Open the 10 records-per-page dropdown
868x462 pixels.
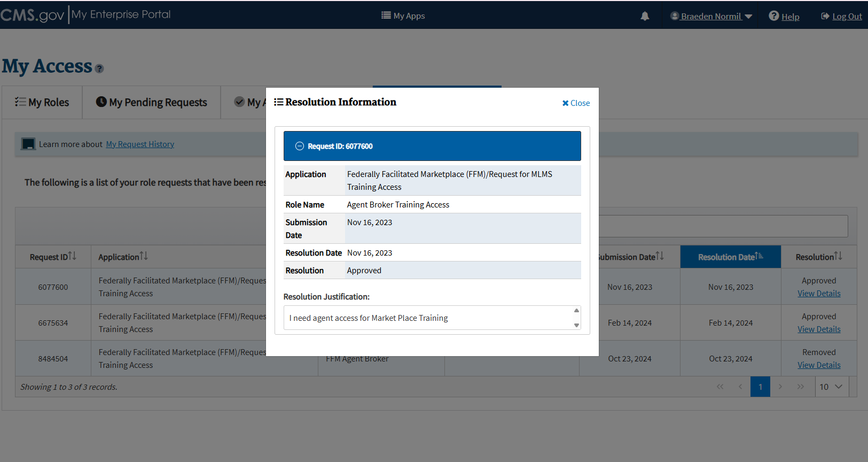coord(832,387)
